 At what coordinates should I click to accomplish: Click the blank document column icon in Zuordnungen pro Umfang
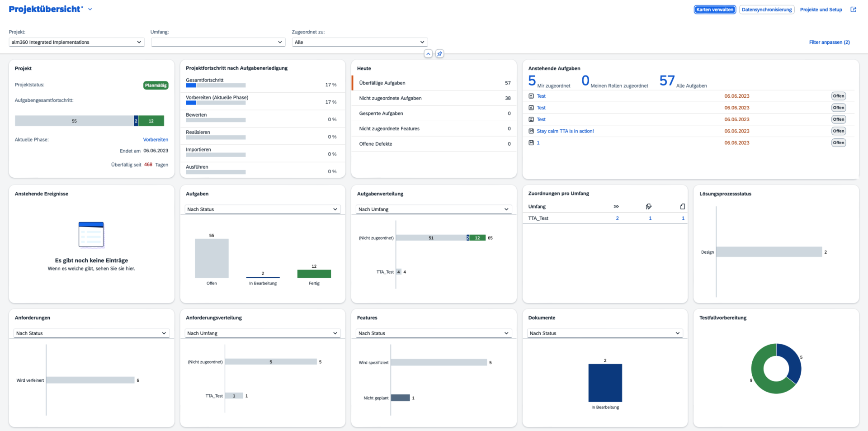[x=682, y=207]
